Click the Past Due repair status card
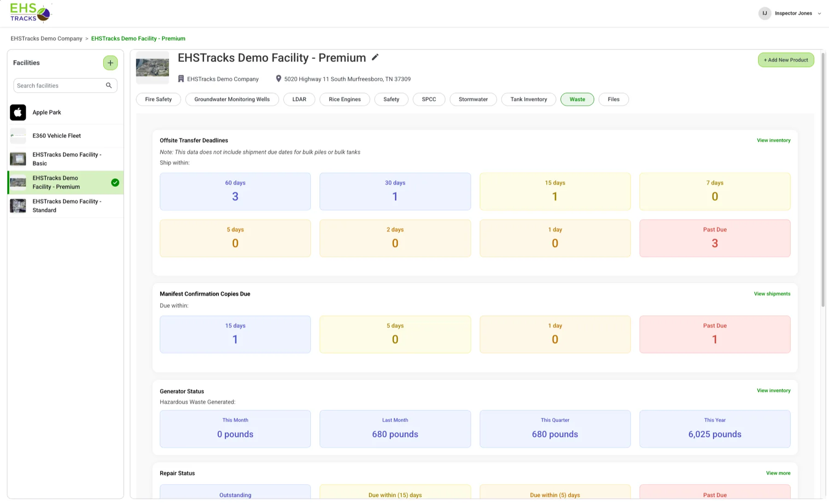 (715, 492)
